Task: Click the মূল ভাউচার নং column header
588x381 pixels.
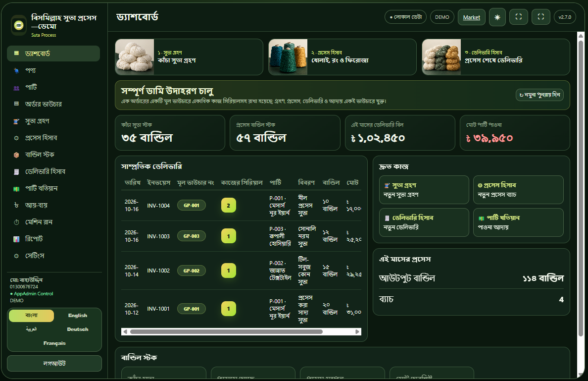Action: 196,182
